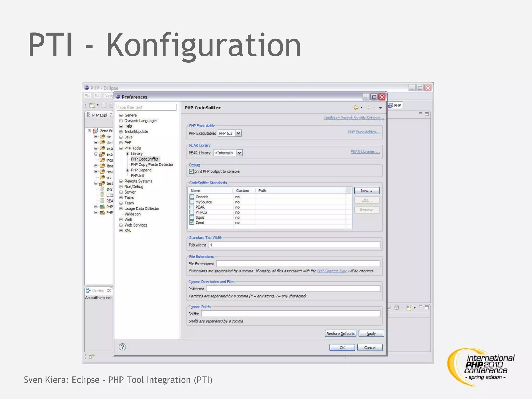Open the PEAR Libraries... link
Screen dimensions: 532x399
pos(365,152)
